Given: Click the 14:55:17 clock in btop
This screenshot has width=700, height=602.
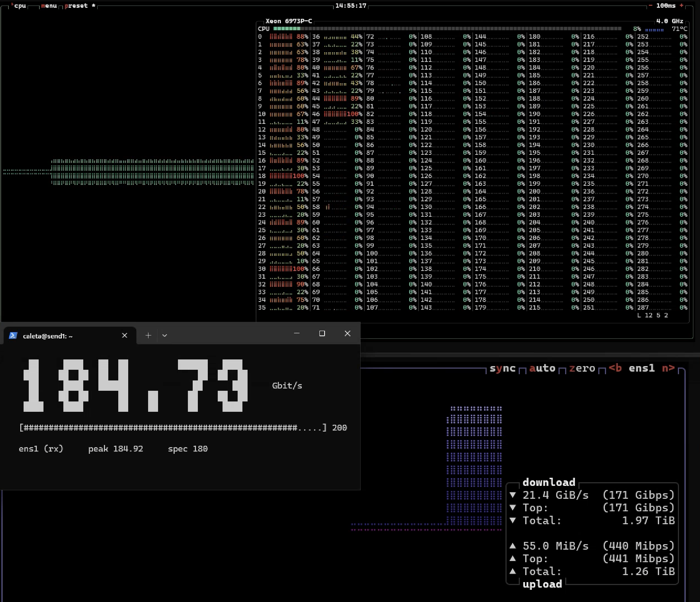Looking at the screenshot, I should coord(351,6).
